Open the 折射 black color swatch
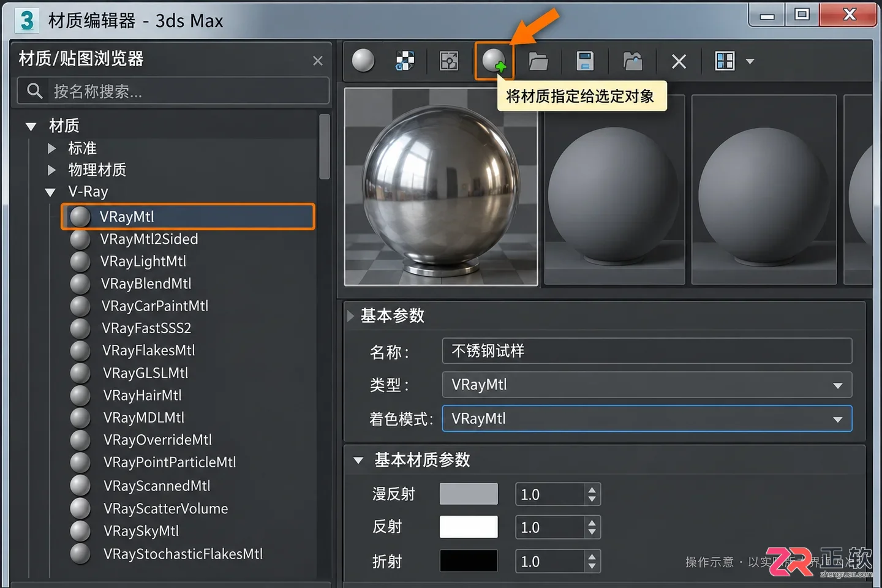The height and width of the screenshot is (588, 882). (x=469, y=560)
